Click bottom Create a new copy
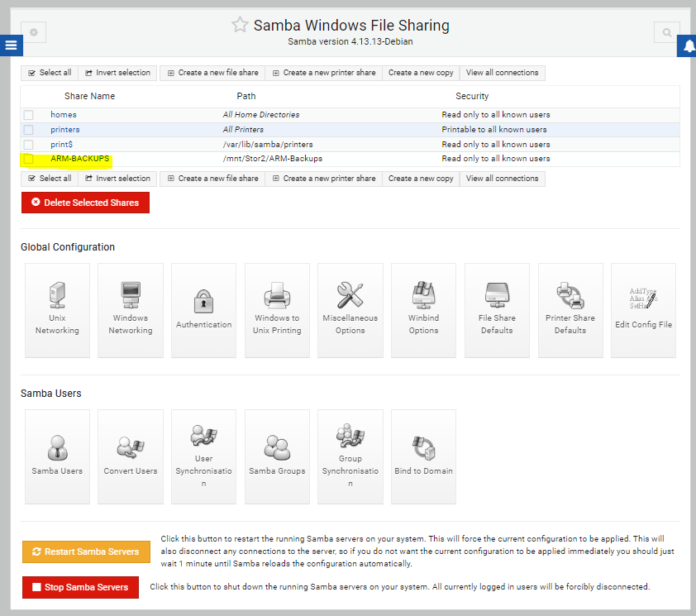The height and width of the screenshot is (616, 696). 421,179
